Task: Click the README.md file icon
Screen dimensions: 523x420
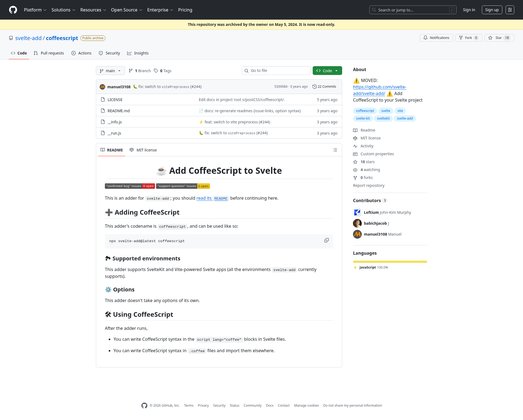Action: pos(103,111)
